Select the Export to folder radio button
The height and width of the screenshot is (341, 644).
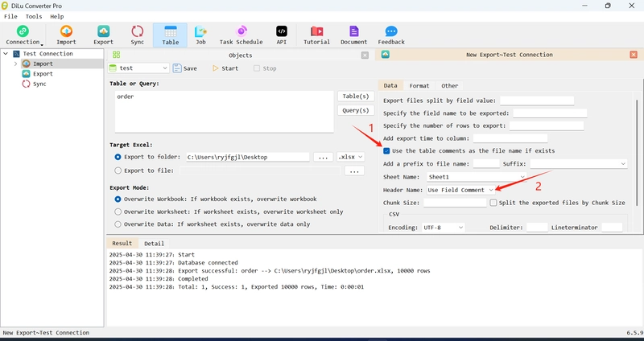(118, 157)
